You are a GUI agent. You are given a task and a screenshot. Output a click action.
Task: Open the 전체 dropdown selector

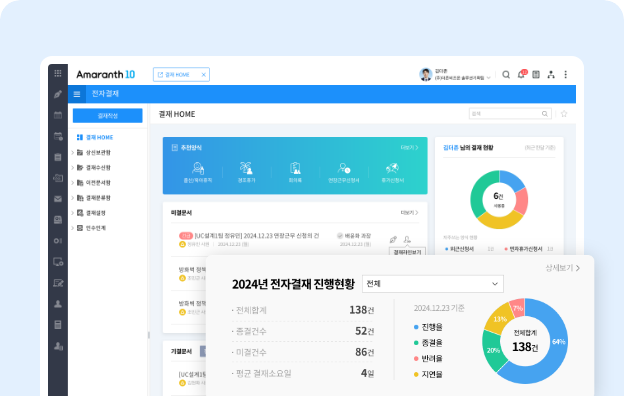(433, 284)
